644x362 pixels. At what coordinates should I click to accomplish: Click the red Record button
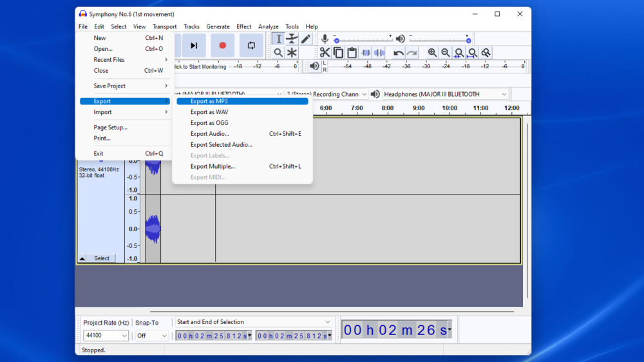point(223,45)
